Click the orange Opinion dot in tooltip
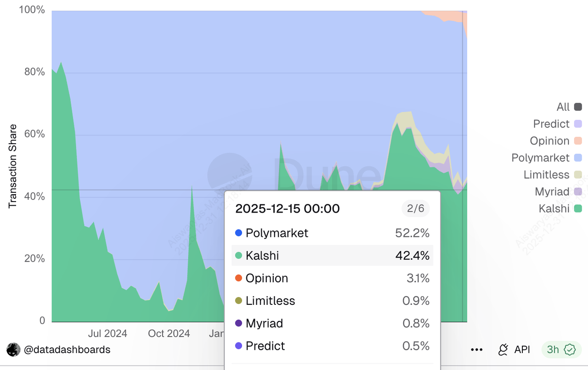Screen dimensions: 588x370 (x=238, y=278)
